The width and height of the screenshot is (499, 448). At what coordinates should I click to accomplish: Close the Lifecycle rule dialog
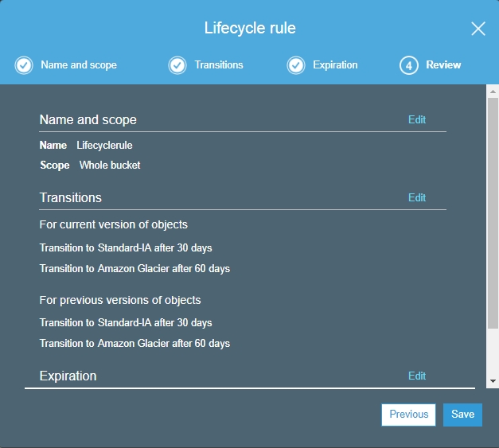tap(478, 29)
